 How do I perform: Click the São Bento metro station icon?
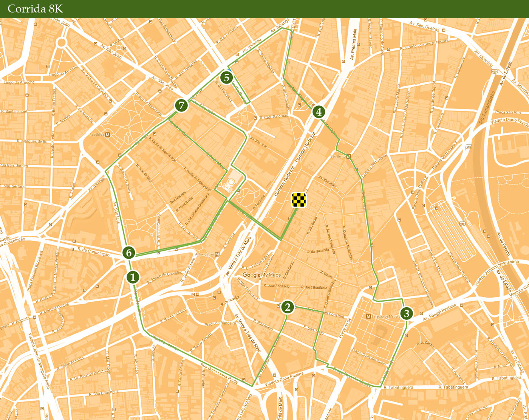348,156
